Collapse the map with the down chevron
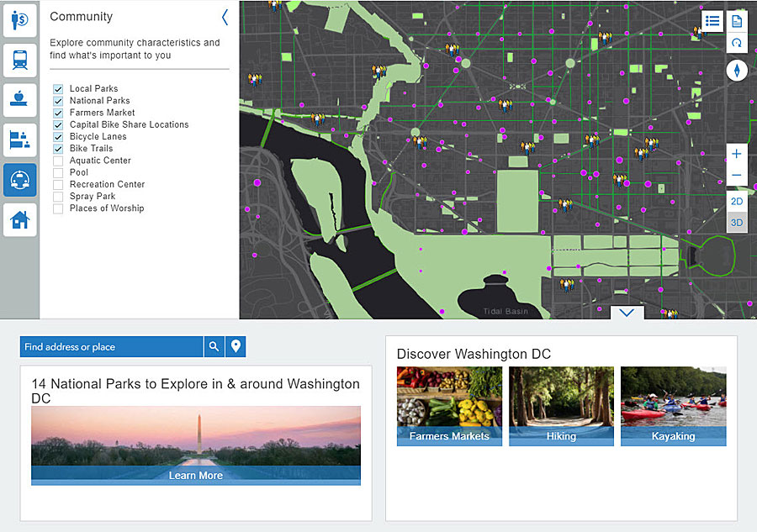Viewport: 757px width, 532px height. (627, 313)
